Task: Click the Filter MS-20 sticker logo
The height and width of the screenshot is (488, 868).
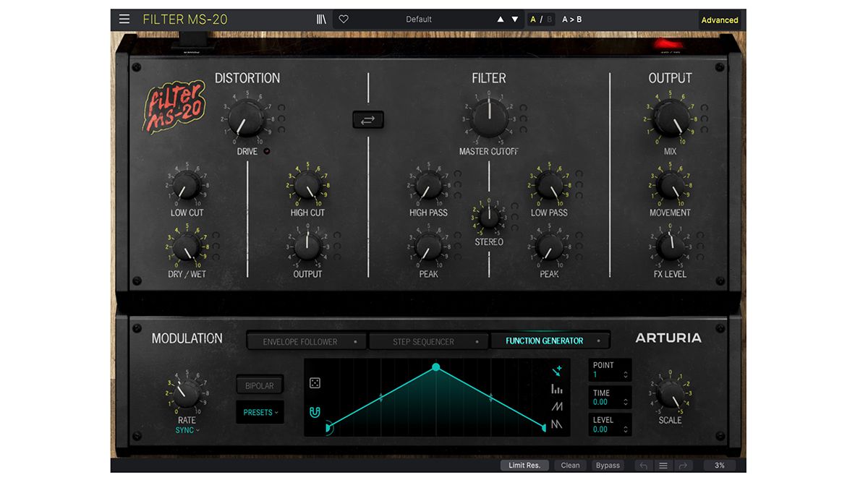Action: (x=174, y=108)
